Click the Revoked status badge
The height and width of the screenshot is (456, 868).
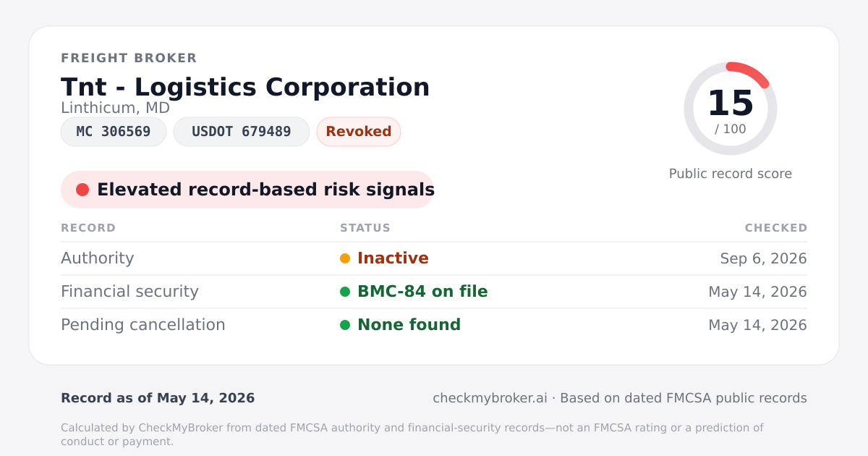click(359, 132)
